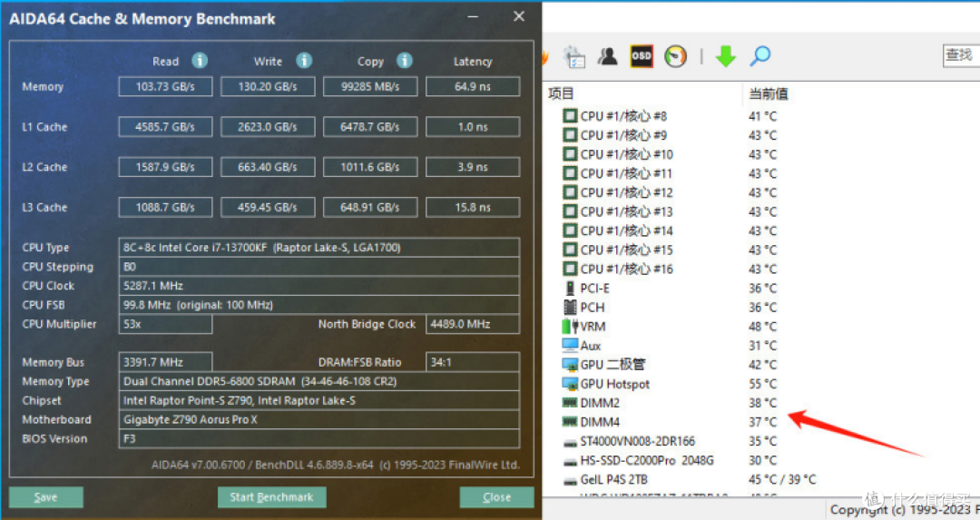Image resolution: width=980 pixels, height=520 pixels.
Task: Click the DIMM2 memory icon
Action: [x=569, y=403]
